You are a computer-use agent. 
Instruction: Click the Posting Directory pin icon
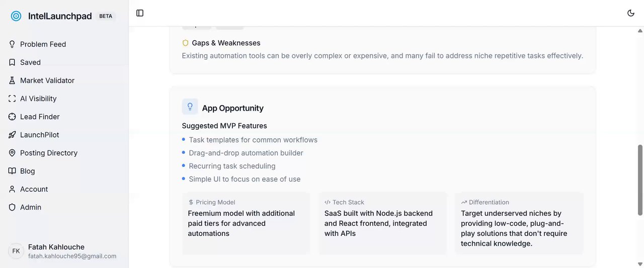coord(12,153)
